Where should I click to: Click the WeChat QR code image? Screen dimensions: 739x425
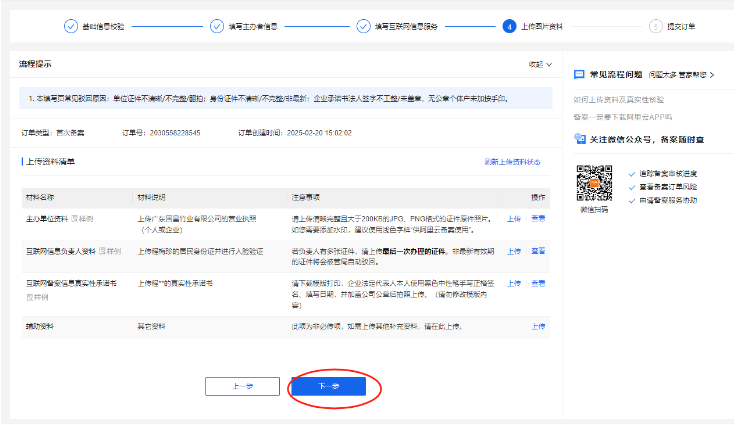pyautogui.click(x=594, y=182)
